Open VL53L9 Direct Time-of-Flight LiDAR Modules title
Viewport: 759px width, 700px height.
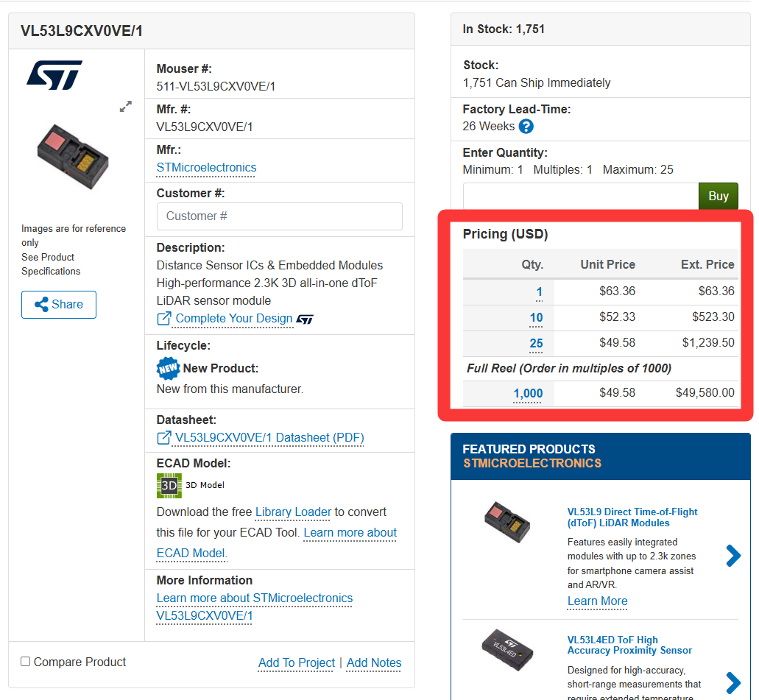pos(632,517)
